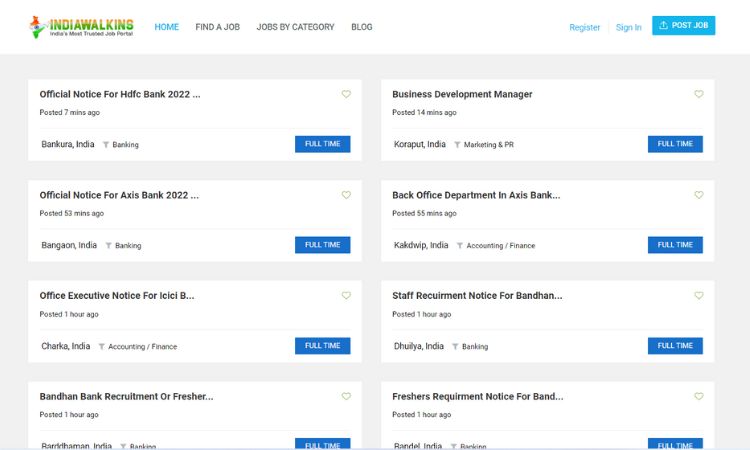Open Official Notice For Axis Bank 2022 title
This screenshot has width=750, height=450.
tap(119, 195)
